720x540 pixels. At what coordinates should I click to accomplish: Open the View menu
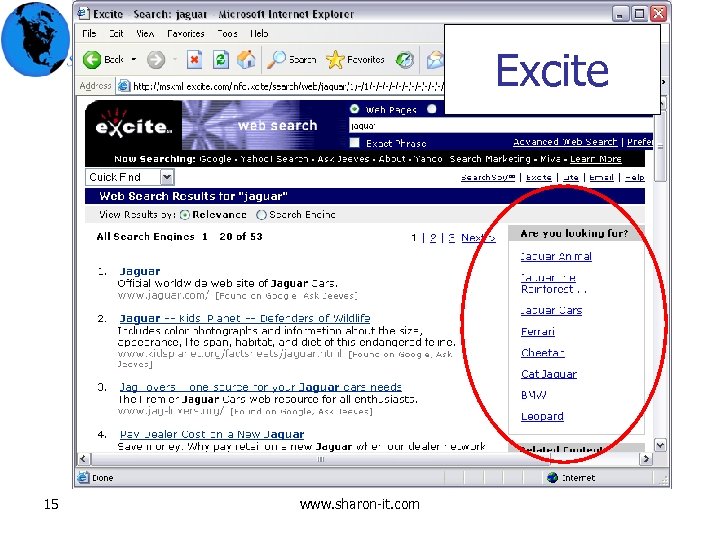point(145,34)
